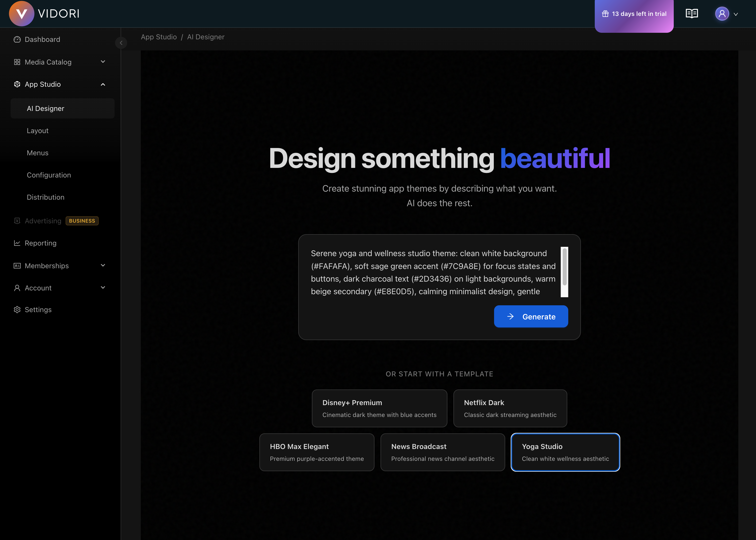Select the App Studio cube icon
Screen dimensions: 756x540
coord(17,84)
